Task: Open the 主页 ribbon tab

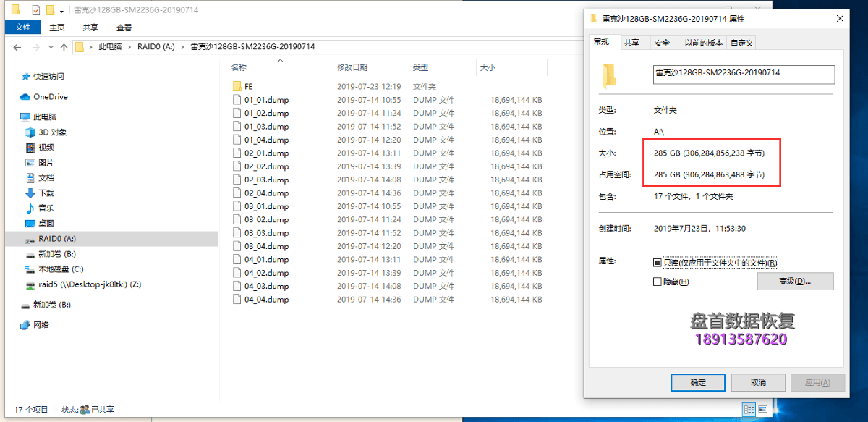Action: (x=57, y=28)
